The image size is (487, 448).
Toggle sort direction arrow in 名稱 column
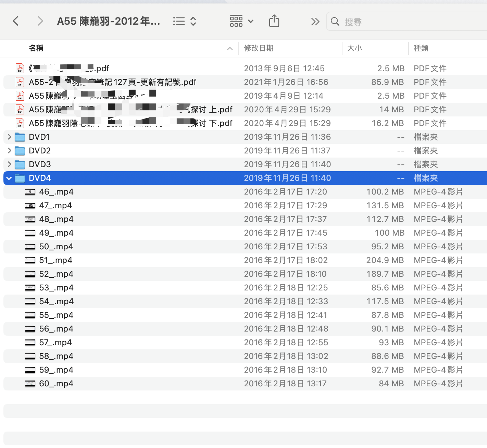pyautogui.click(x=230, y=49)
